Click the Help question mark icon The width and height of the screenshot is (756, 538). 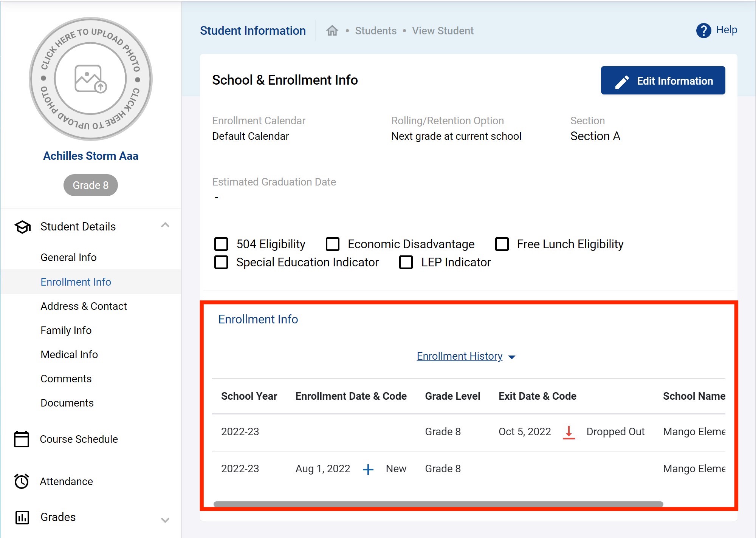click(703, 31)
